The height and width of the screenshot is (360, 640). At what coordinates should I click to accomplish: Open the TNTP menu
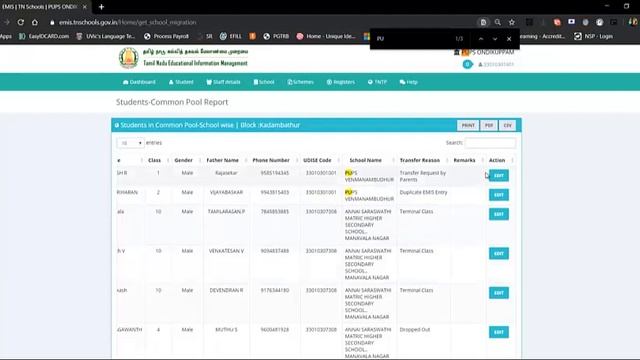(x=377, y=82)
